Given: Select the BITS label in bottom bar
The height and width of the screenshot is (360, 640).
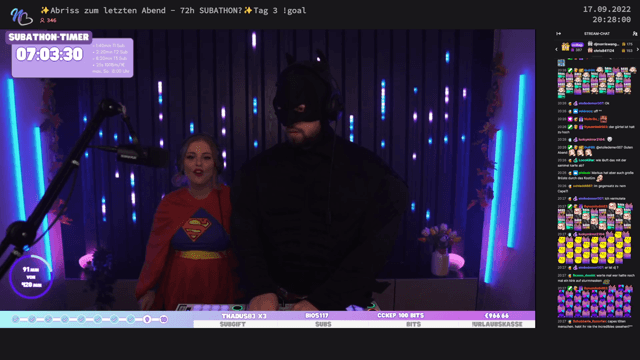Looking at the screenshot, I should 413,324.
